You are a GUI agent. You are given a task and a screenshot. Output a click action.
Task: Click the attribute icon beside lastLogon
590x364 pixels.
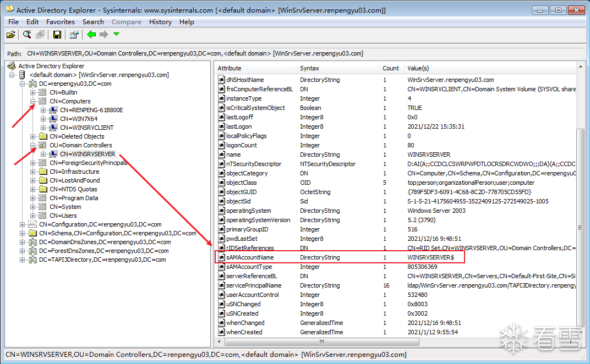pyautogui.click(x=222, y=126)
